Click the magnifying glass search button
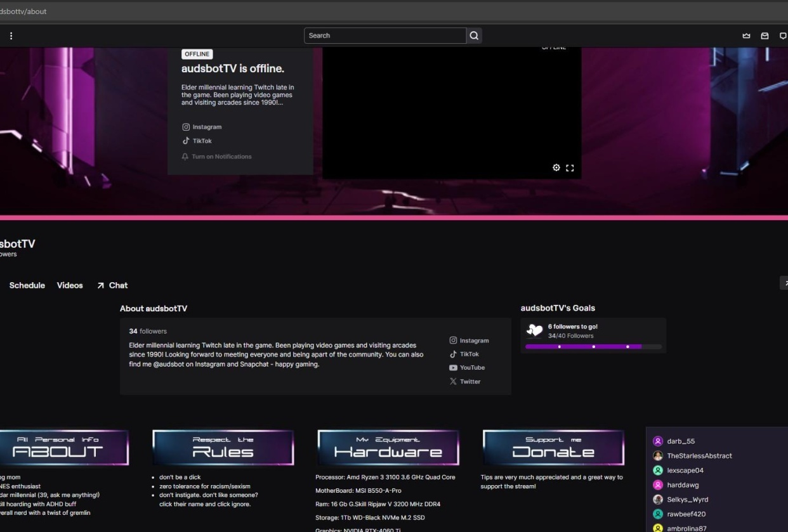The height and width of the screenshot is (532, 788). (474, 36)
